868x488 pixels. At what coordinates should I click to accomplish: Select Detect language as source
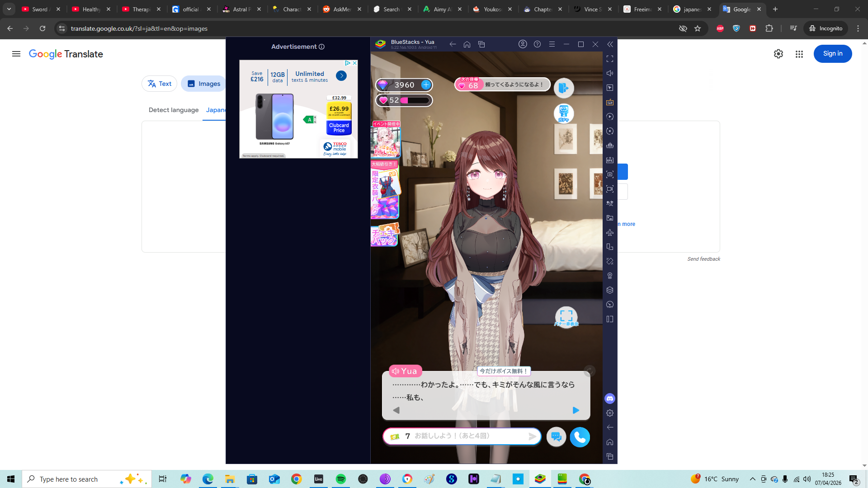tap(174, 110)
